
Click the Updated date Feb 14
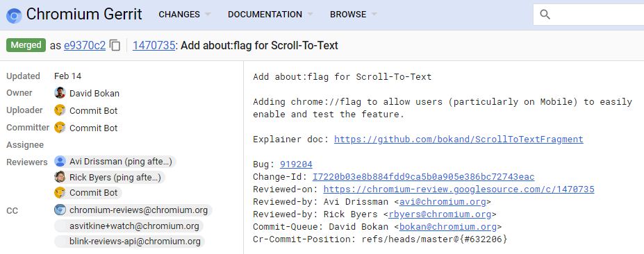coord(68,76)
